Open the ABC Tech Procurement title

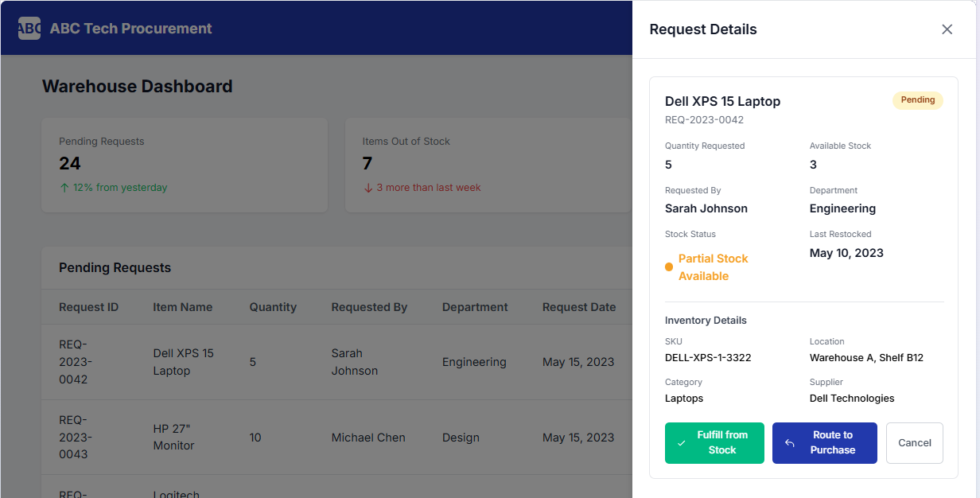(131, 29)
